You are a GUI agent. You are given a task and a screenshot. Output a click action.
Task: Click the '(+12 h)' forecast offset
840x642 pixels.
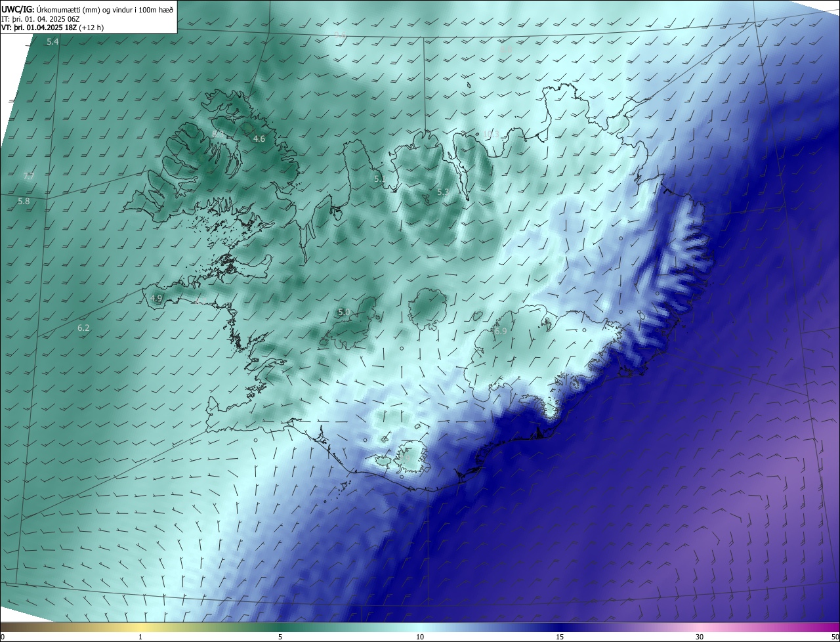coord(91,28)
